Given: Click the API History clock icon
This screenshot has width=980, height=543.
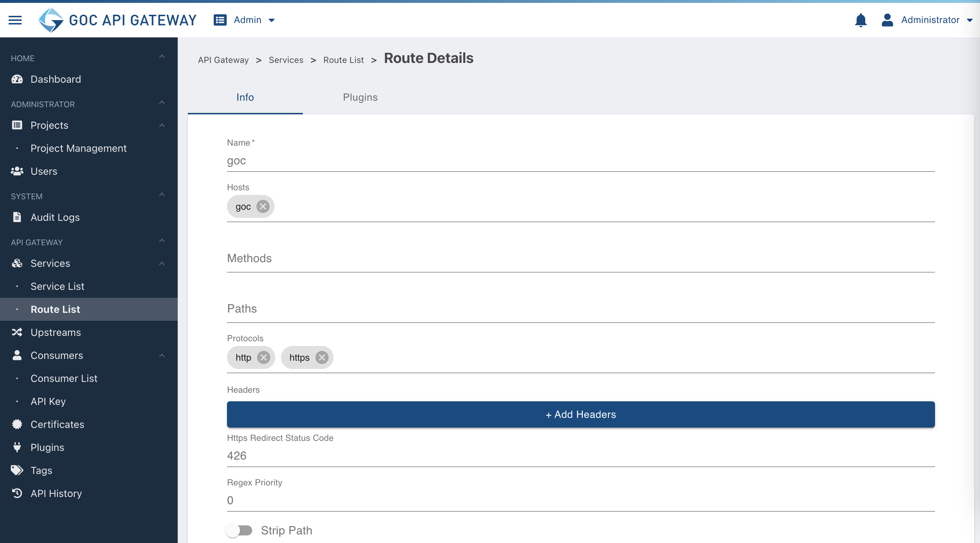Looking at the screenshot, I should tap(17, 493).
